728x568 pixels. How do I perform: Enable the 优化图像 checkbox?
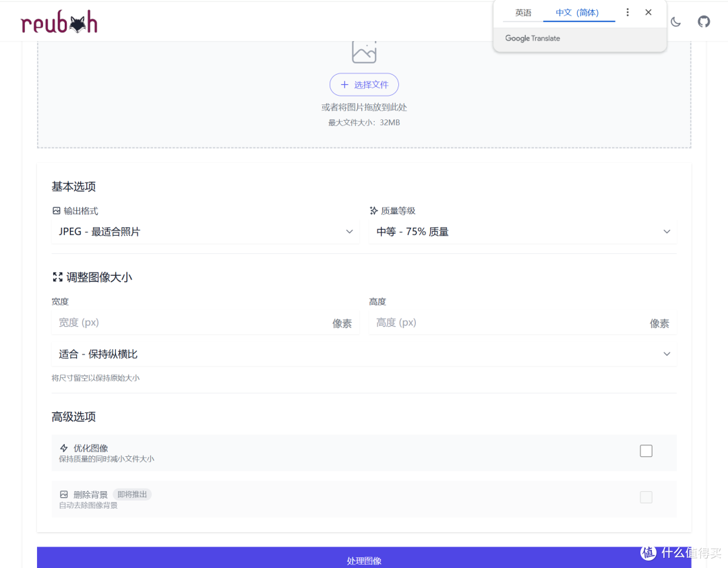click(646, 451)
